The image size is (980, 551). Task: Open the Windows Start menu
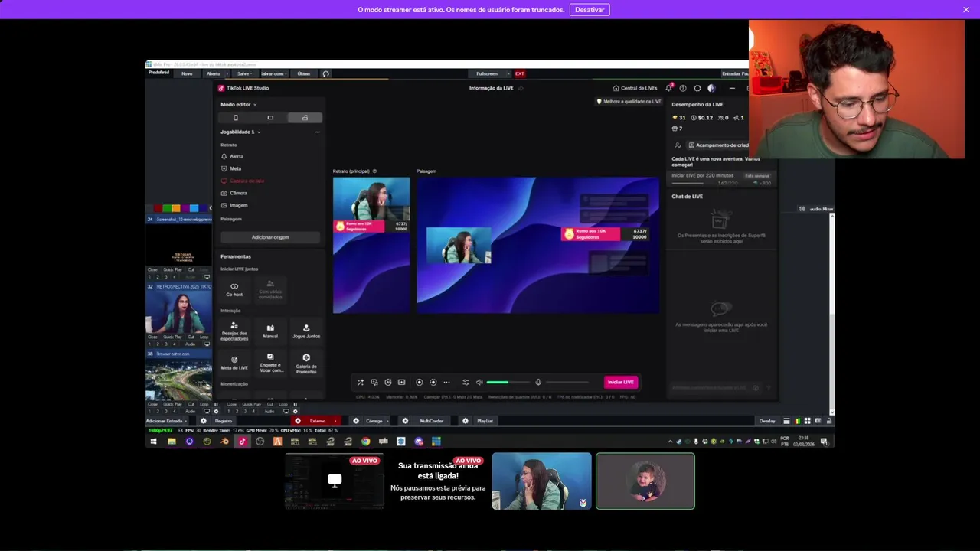coord(153,442)
